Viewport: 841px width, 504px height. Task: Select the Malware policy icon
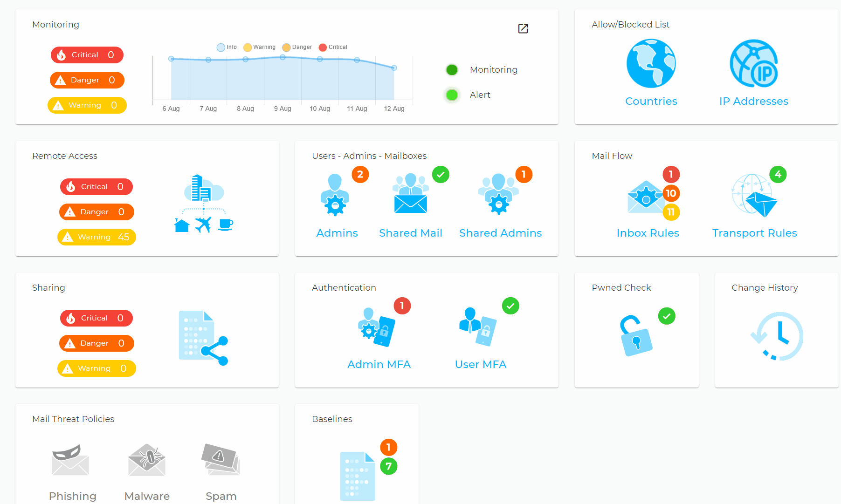146,460
